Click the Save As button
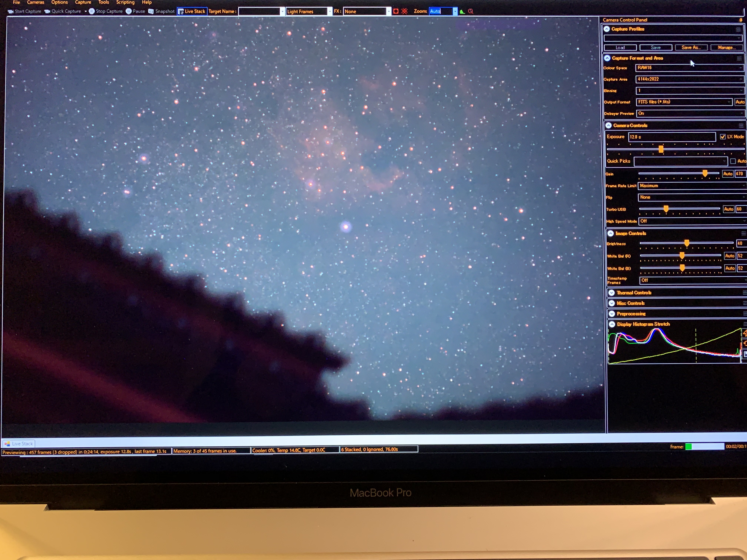This screenshot has height=560, width=747. point(691,48)
